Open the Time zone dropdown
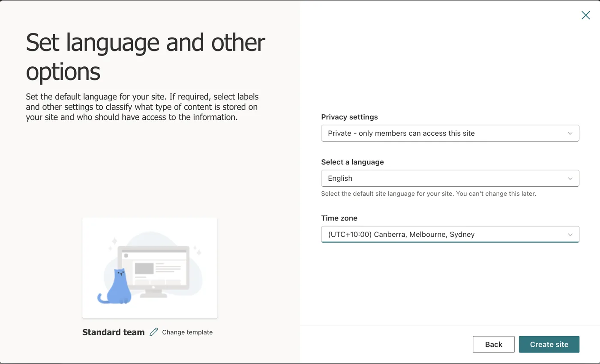This screenshot has height=364, width=600. point(450,234)
